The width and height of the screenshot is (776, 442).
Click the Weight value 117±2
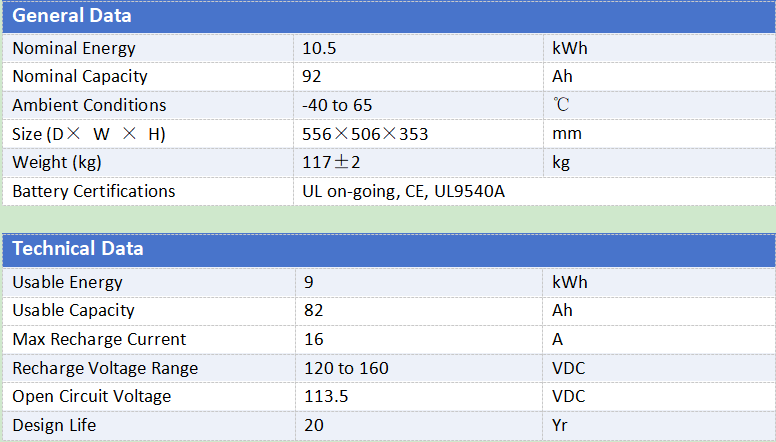[331, 162]
